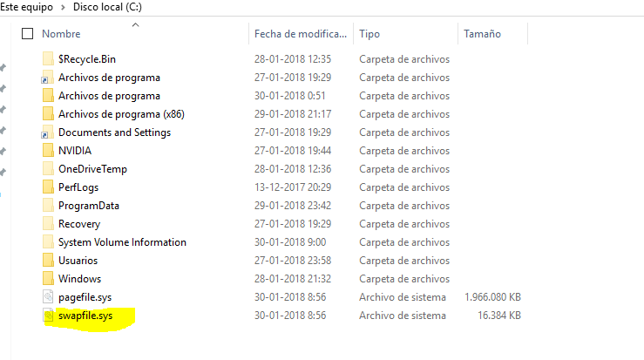Select the ProgramData folder name

coord(89,206)
